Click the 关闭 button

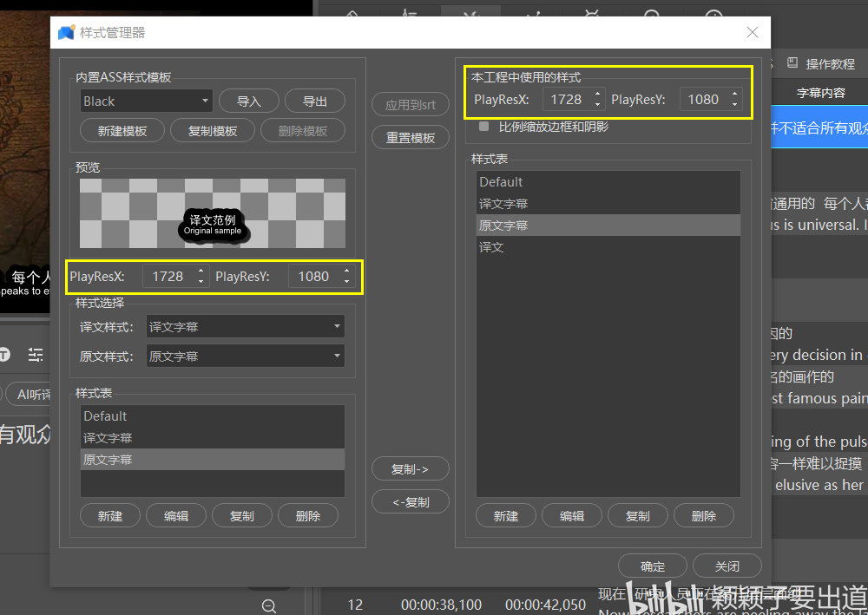pos(727,566)
